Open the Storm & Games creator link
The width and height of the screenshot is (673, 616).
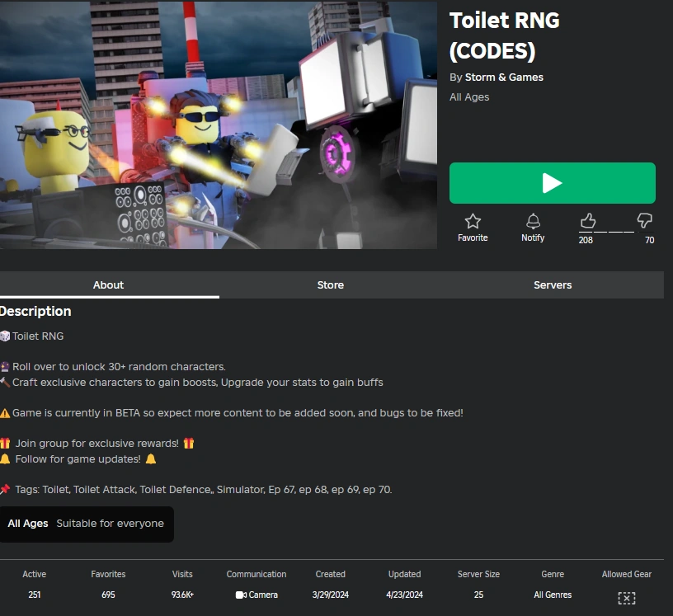point(504,78)
